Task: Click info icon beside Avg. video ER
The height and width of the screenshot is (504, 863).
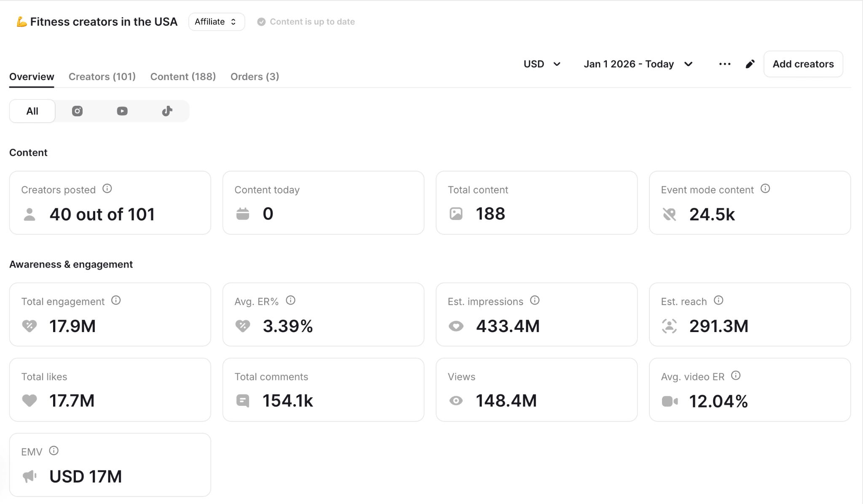Action: click(x=736, y=375)
